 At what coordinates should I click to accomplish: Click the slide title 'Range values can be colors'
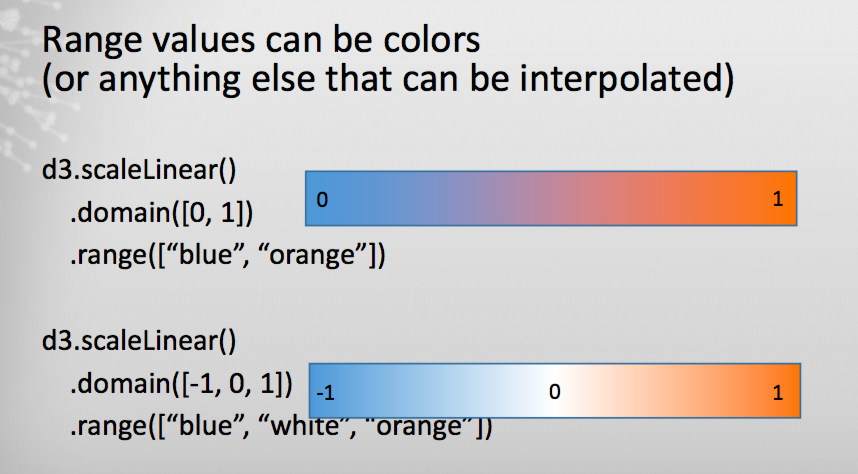tap(261, 40)
